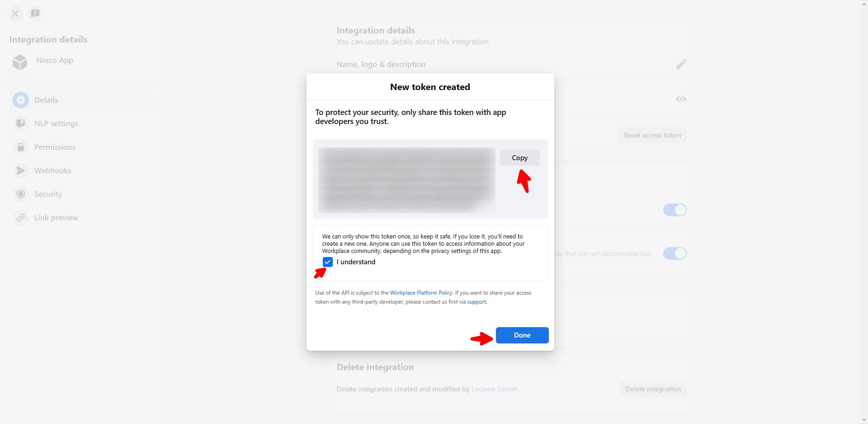
Task: Open the NLP settings icon
Action: tap(21, 124)
